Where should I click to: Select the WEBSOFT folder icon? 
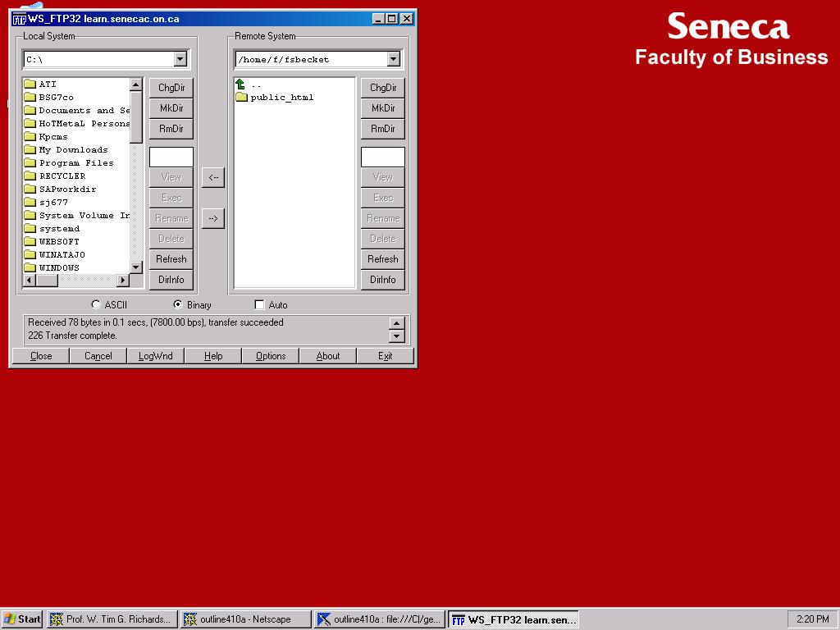pos(30,242)
